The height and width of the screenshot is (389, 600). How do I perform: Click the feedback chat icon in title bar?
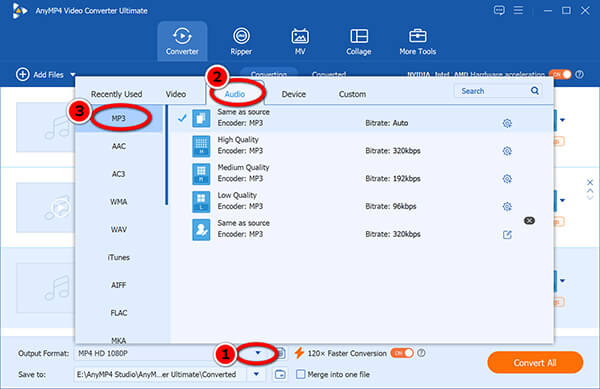point(499,10)
